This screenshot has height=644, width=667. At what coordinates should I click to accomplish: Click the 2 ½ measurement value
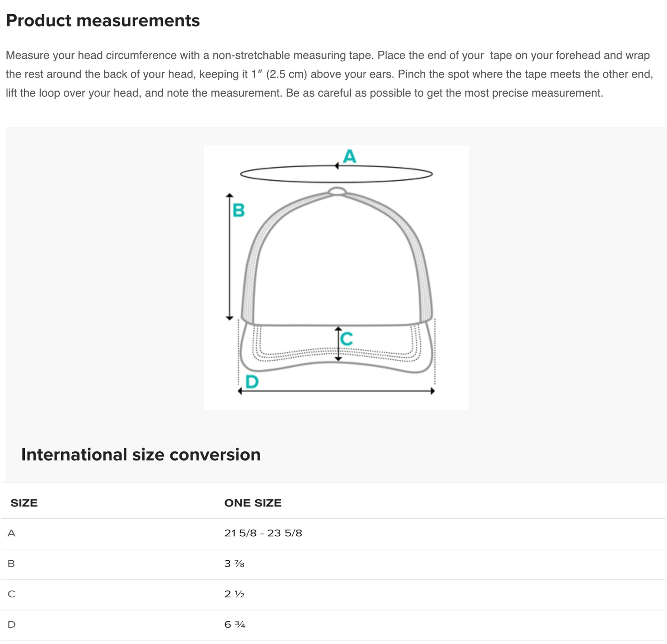234,594
